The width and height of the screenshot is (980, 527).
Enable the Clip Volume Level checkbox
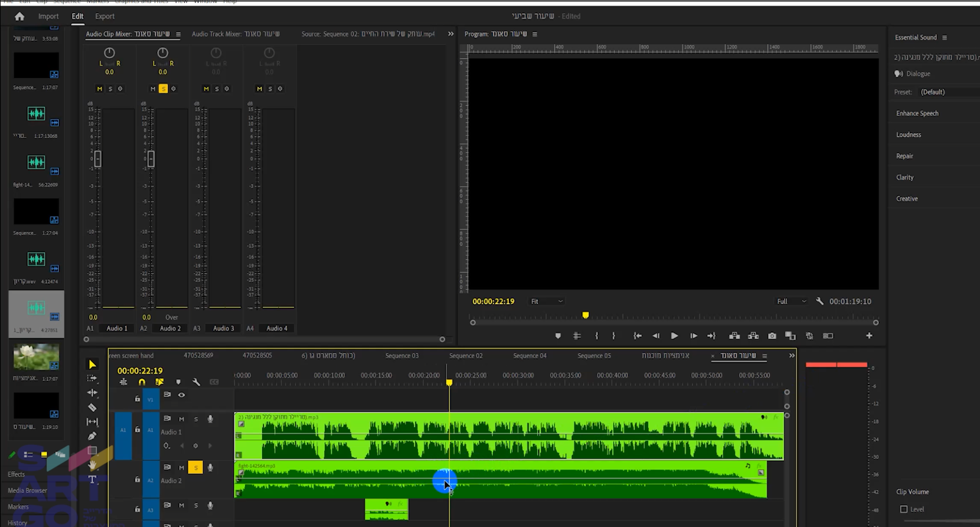tap(903, 509)
